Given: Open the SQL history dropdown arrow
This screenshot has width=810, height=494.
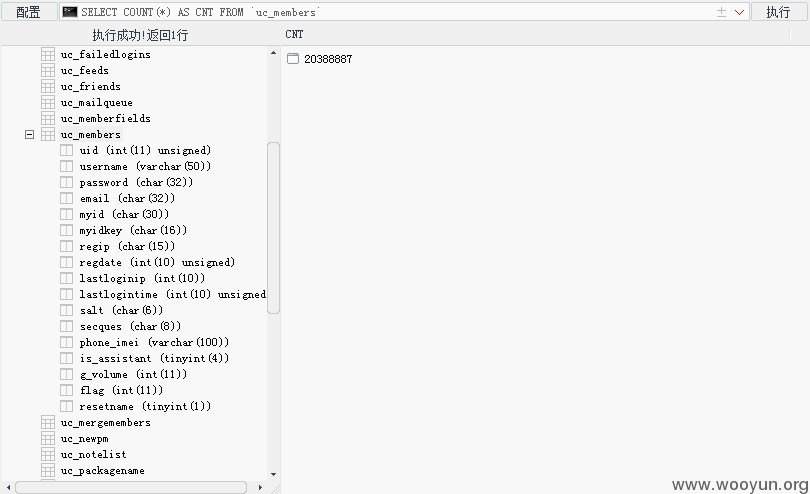Looking at the screenshot, I should [x=739, y=12].
